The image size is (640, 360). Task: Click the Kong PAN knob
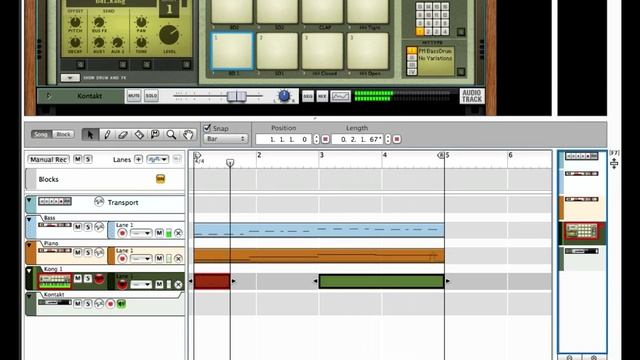pyautogui.click(x=141, y=22)
